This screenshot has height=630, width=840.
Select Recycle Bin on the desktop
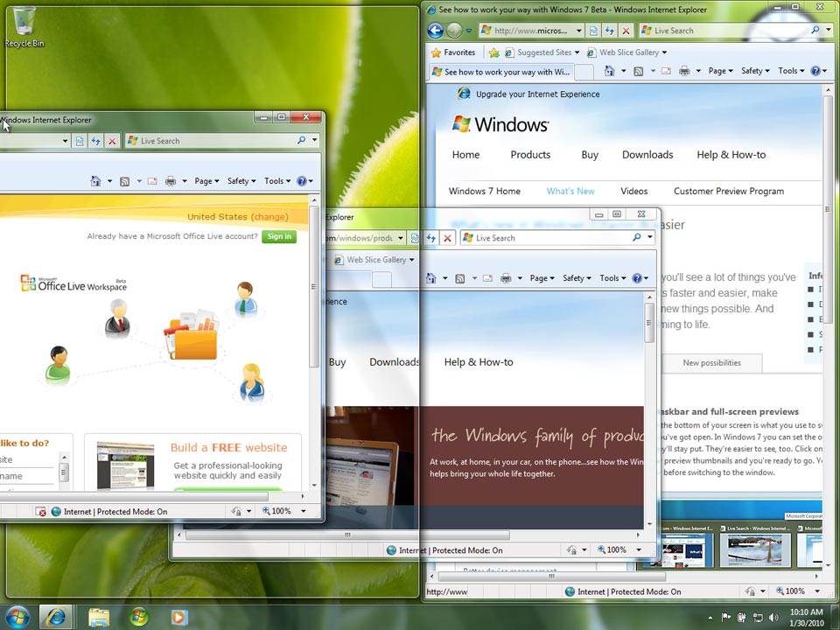(x=24, y=26)
